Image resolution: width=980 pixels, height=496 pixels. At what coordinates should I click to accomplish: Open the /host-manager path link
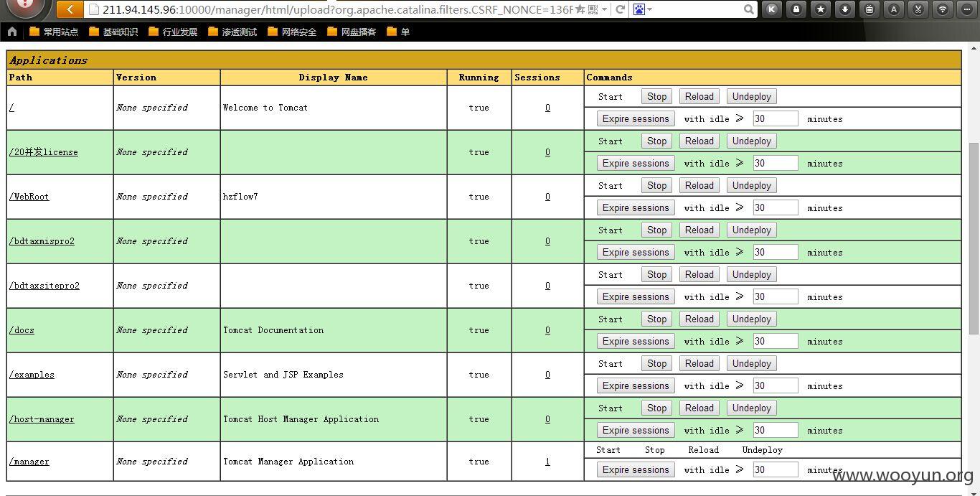(x=42, y=419)
